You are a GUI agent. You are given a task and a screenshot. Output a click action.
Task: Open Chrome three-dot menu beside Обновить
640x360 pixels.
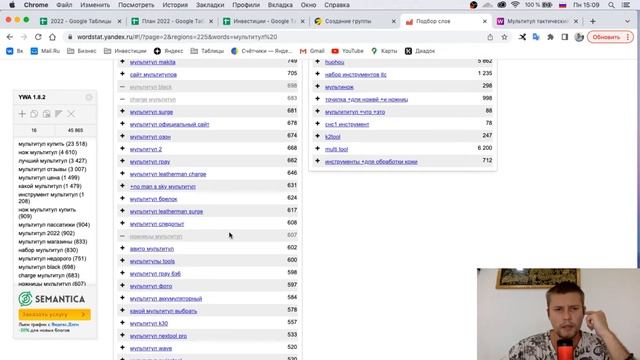click(628, 37)
